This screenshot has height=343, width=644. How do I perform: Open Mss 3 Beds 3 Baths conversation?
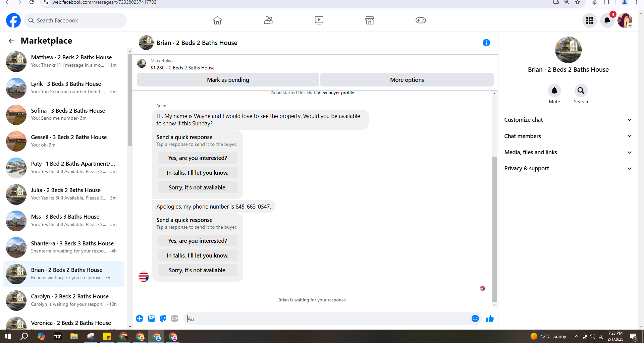tap(63, 221)
